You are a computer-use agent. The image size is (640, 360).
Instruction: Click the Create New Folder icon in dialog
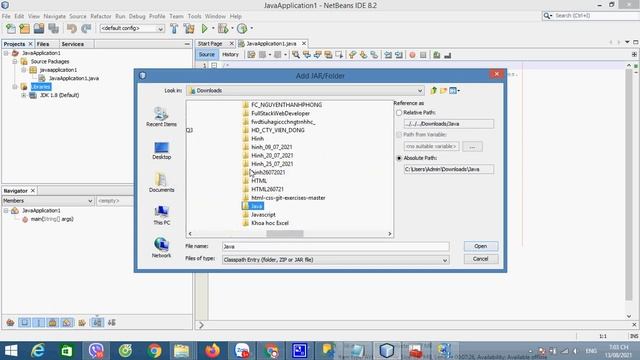(x=443, y=91)
